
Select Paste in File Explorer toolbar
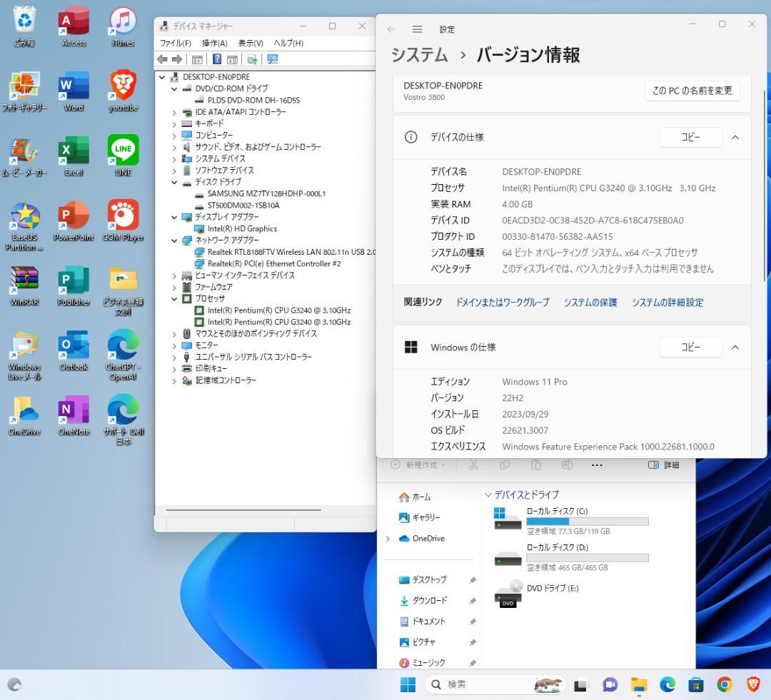coord(536,465)
